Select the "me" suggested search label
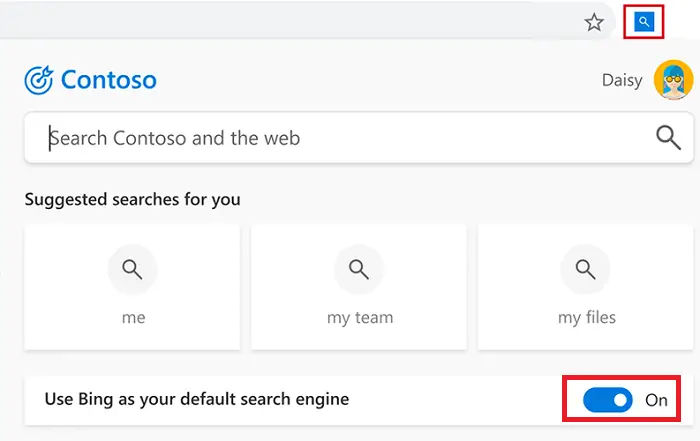Viewport: 700px width, 441px height. point(133,317)
